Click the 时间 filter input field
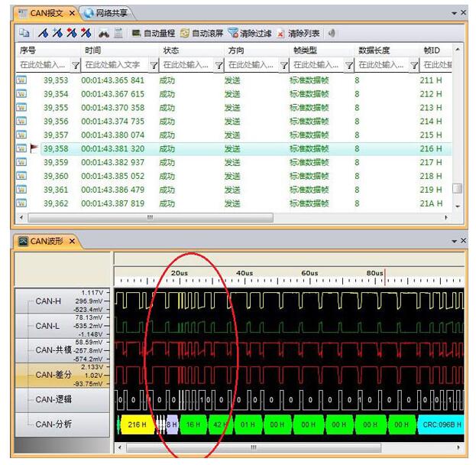The width and height of the screenshot is (476, 465). [x=115, y=65]
